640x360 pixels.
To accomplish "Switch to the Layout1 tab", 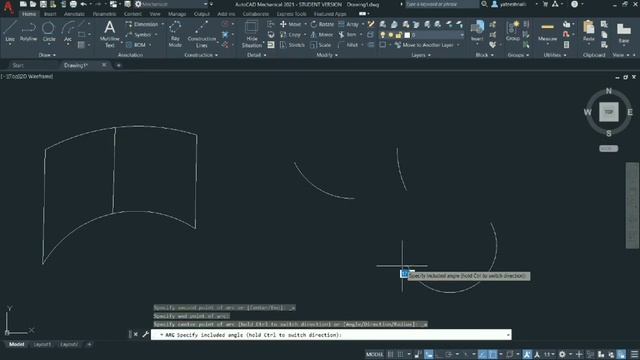I will click(42, 344).
